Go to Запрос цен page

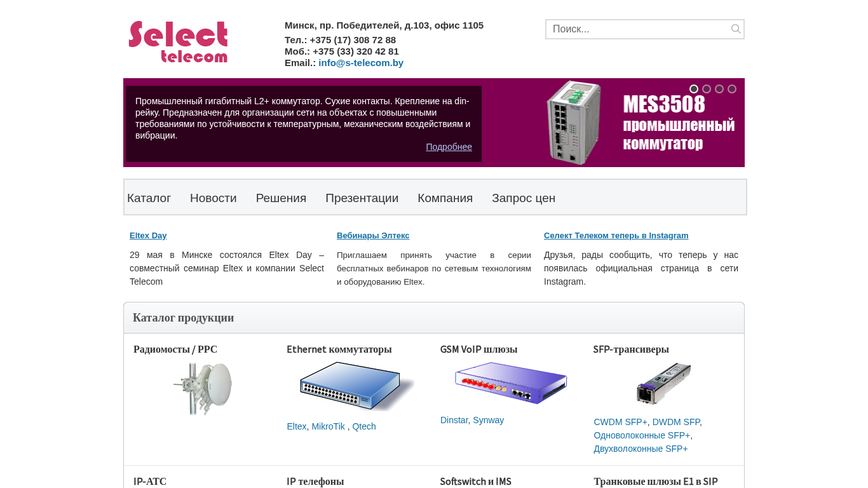point(524,198)
